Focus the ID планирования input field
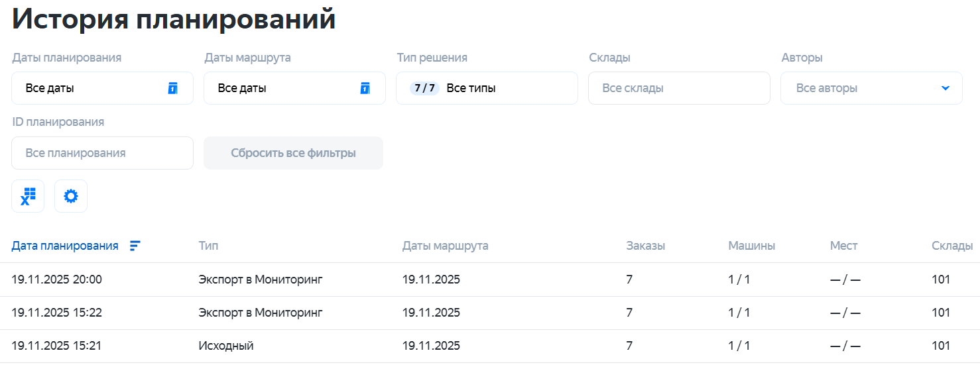The width and height of the screenshot is (980, 365). [102, 153]
